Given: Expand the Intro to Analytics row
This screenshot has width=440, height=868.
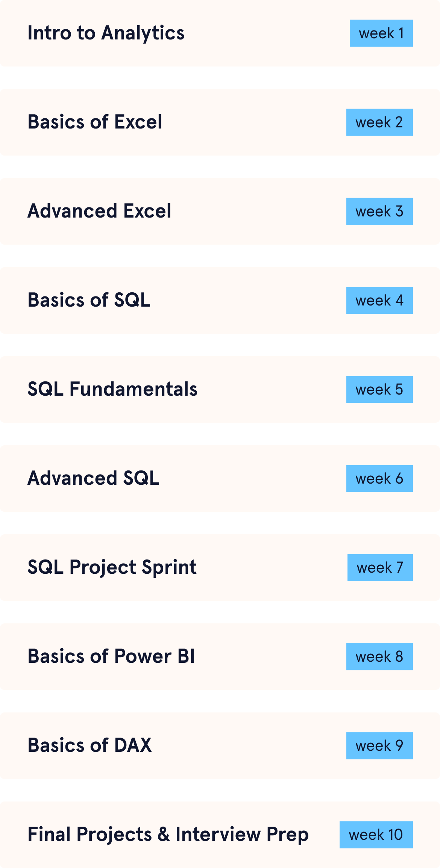Looking at the screenshot, I should (106, 33).
